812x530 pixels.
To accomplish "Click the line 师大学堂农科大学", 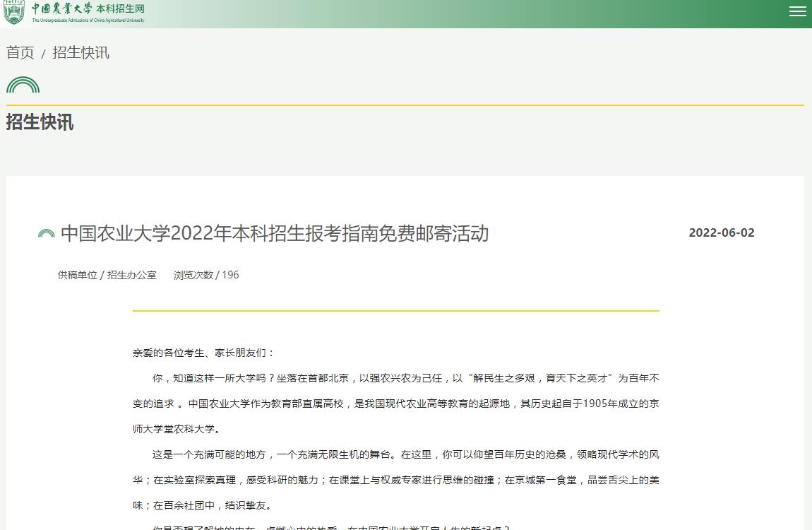I will [178, 429].
